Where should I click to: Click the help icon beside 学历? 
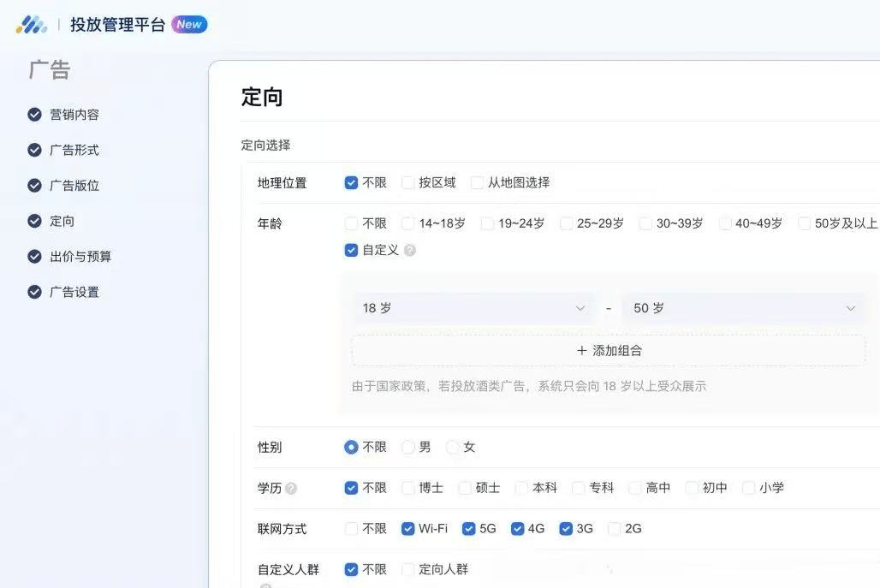point(291,489)
